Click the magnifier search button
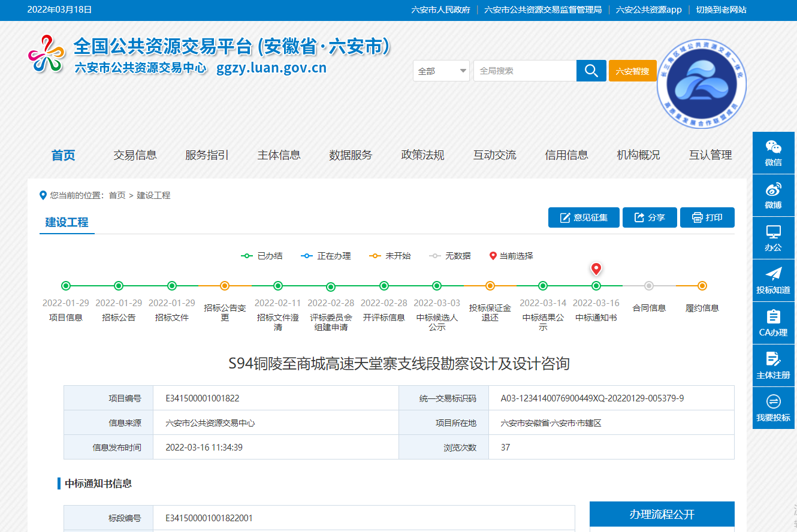This screenshot has height=532, width=797. point(591,71)
